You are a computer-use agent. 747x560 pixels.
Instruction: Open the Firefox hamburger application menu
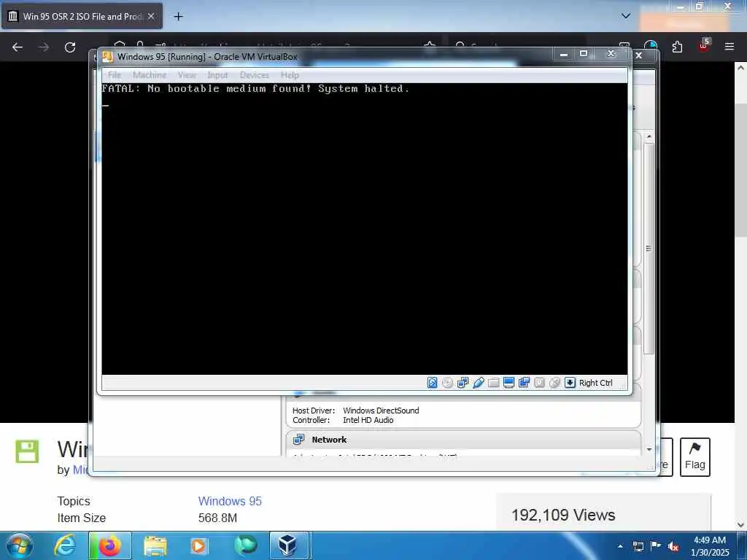coord(729,47)
